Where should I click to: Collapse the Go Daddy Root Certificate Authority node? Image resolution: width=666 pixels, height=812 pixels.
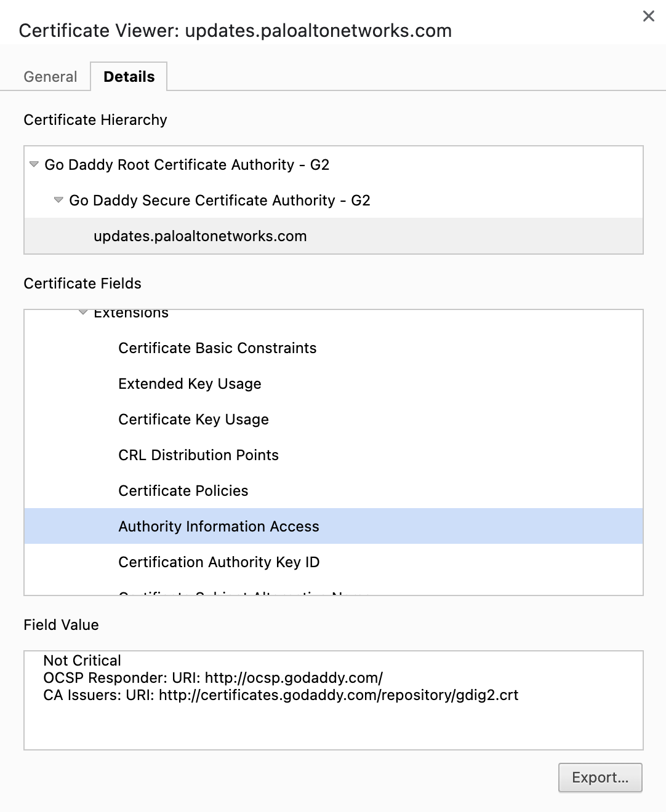coord(34,164)
